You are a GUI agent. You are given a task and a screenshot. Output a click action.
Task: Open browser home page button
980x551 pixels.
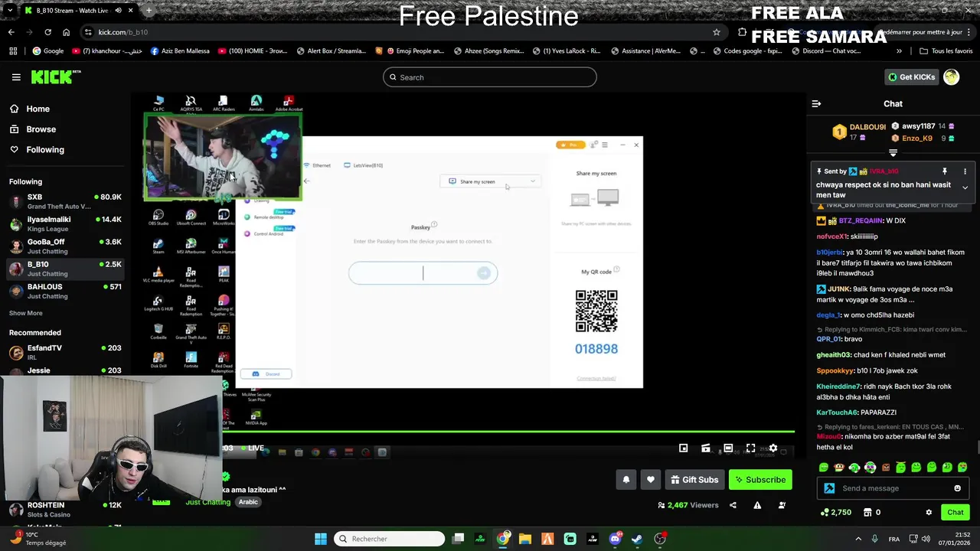point(66,32)
